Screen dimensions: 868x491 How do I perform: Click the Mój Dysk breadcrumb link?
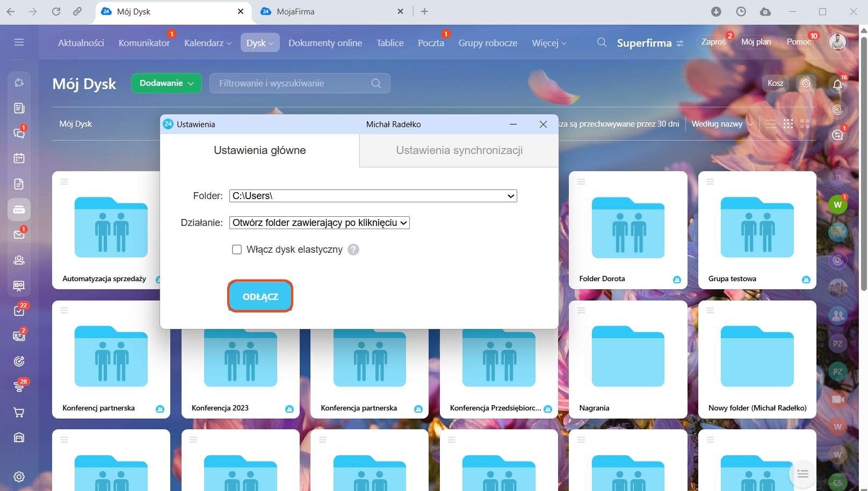(76, 124)
